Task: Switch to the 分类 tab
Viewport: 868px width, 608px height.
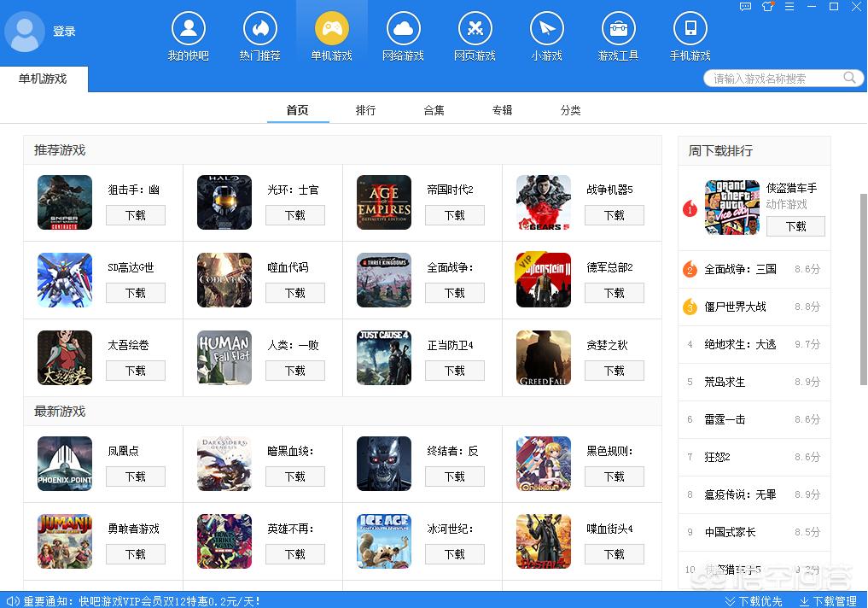Action: (x=570, y=110)
